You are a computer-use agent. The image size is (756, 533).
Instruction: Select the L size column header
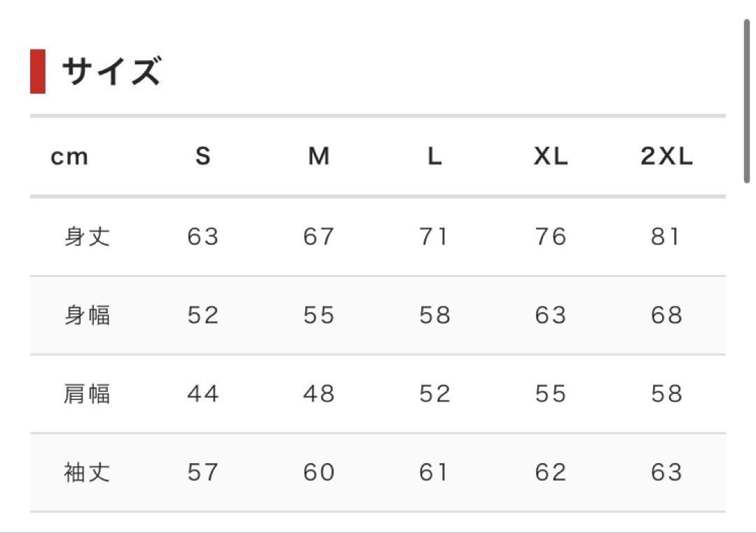coord(435,156)
